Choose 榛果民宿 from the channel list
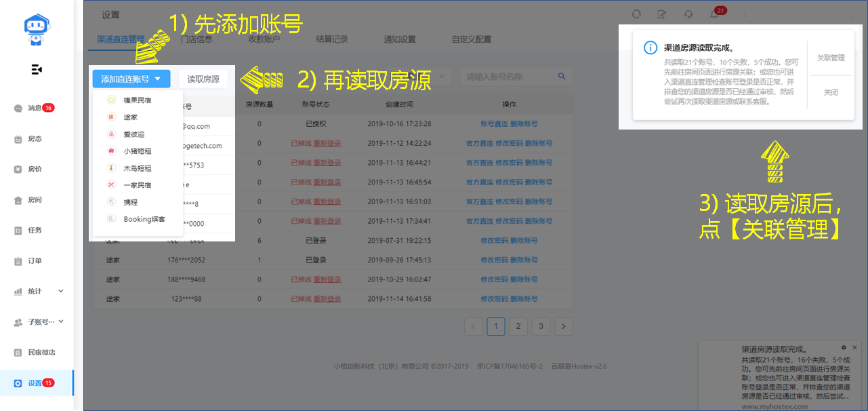The width and height of the screenshot is (868, 411). (x=136, y=100)
